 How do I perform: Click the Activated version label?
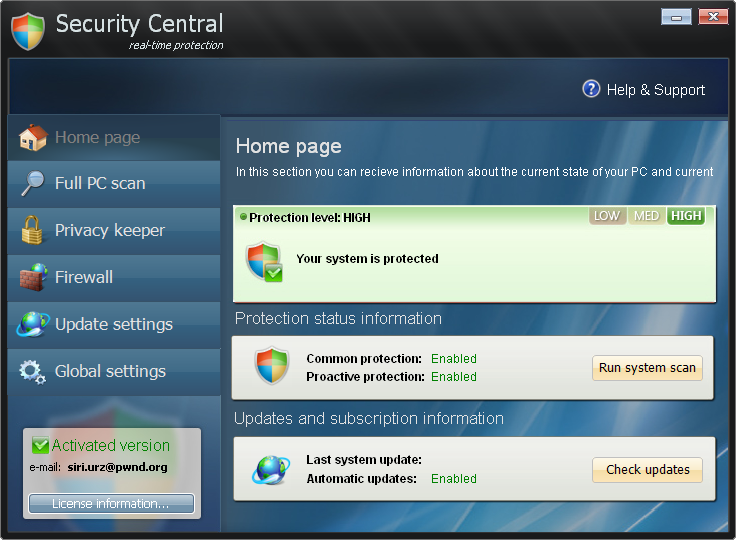(x=111, y=445)
